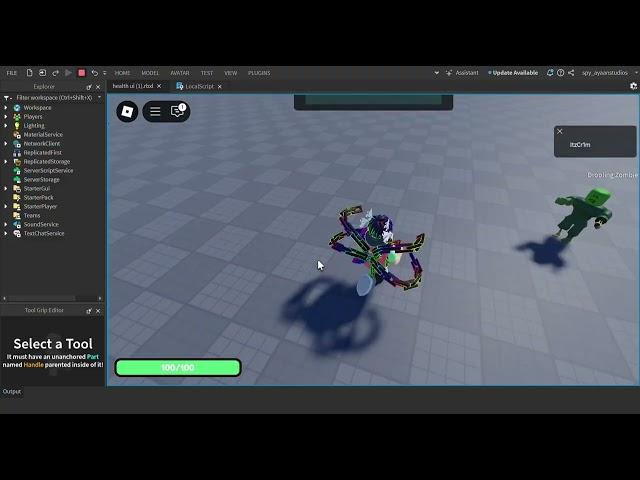The width and height of the screenshot is (640, 480).
Task: Select the LocalScript tab
Action: [195, 86]
